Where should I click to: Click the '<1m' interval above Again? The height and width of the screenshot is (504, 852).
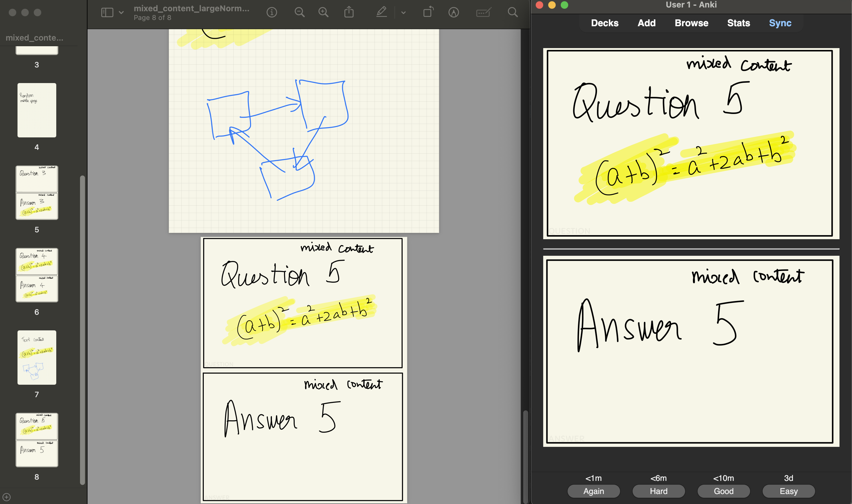pyautogui.click(x=594, y=478)
